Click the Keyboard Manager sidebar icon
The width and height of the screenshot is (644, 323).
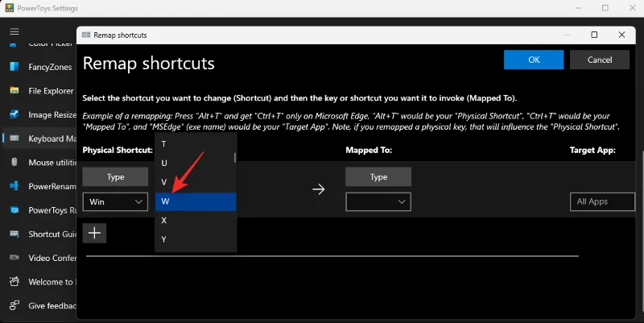coord(14,138)
